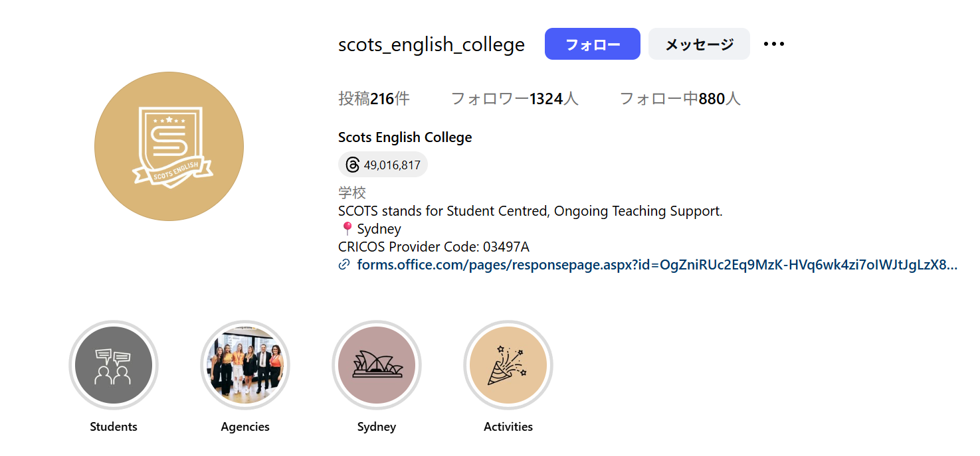Open the Activities party popper highlight
This screenshot has width=980, height=456.
coord(508,366)
